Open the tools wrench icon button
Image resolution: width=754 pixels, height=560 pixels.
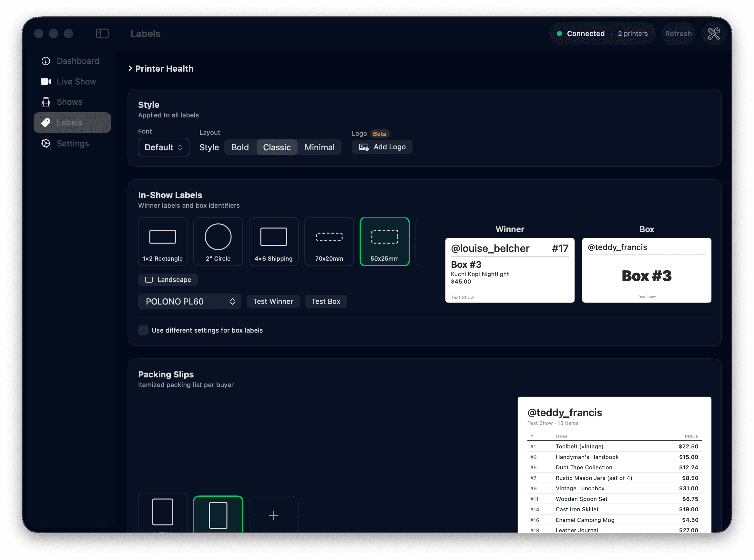714,34
